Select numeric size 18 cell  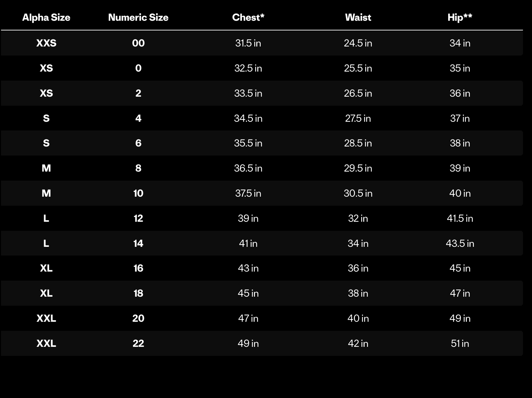(138, 293)
